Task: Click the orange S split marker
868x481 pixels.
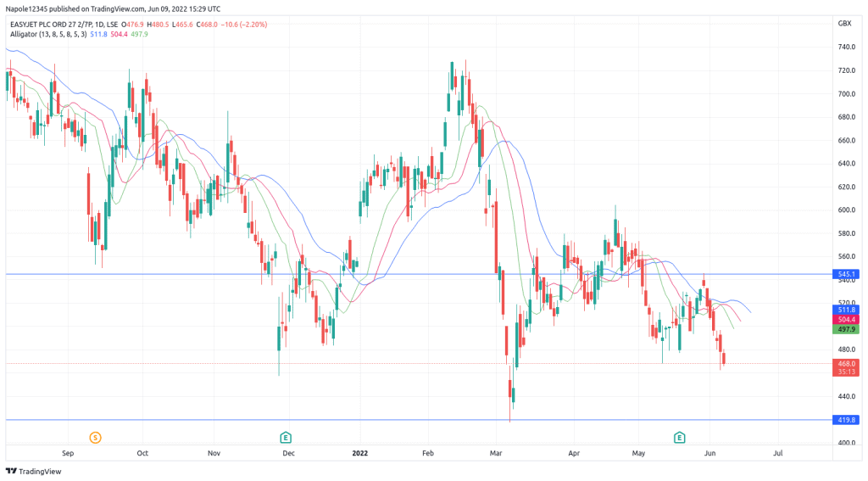Action: click(x=95, y=438)
